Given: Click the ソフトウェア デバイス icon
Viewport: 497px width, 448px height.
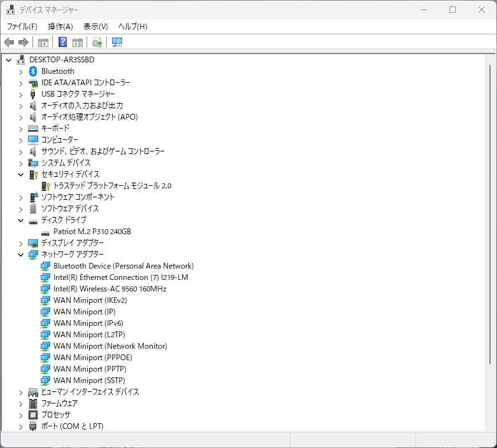Looking at the screenshot, I should (33, 209).
